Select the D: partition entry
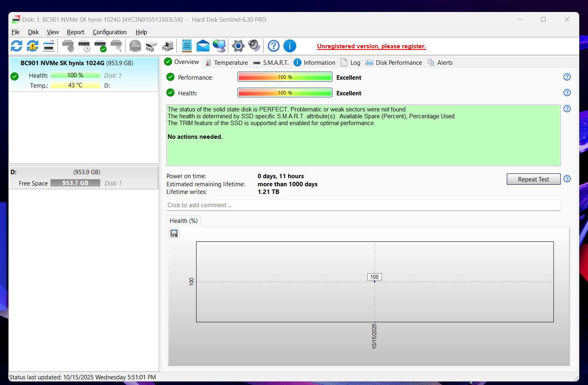 84,178
